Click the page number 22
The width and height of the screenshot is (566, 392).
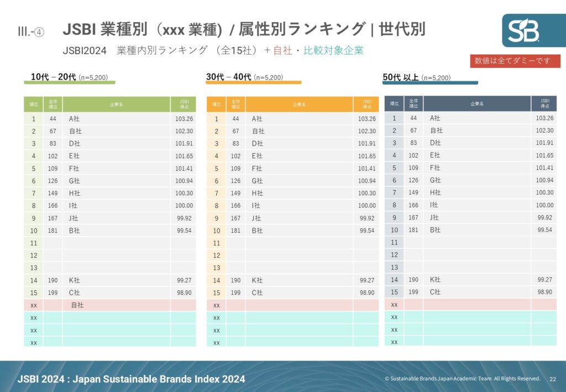point(553,379)
